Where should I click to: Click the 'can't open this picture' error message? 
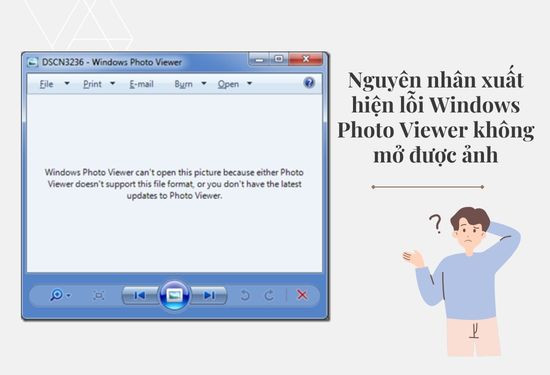point(174,184)
